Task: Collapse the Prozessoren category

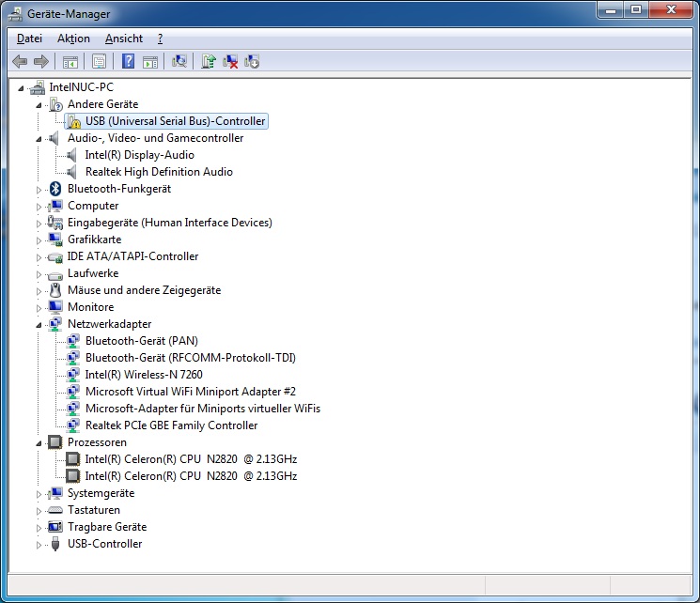Action: pyautogui.click(x=39, y=443)
